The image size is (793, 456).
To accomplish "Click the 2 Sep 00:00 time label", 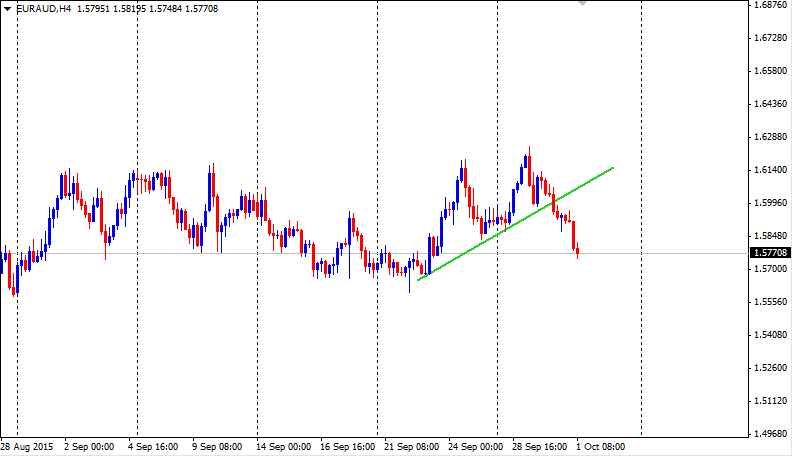I will click(89, 447).
